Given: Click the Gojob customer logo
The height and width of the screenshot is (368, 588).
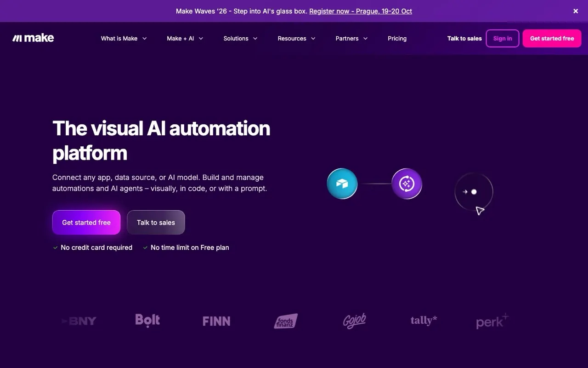Looking at the screenshot, I should [354, 321].
